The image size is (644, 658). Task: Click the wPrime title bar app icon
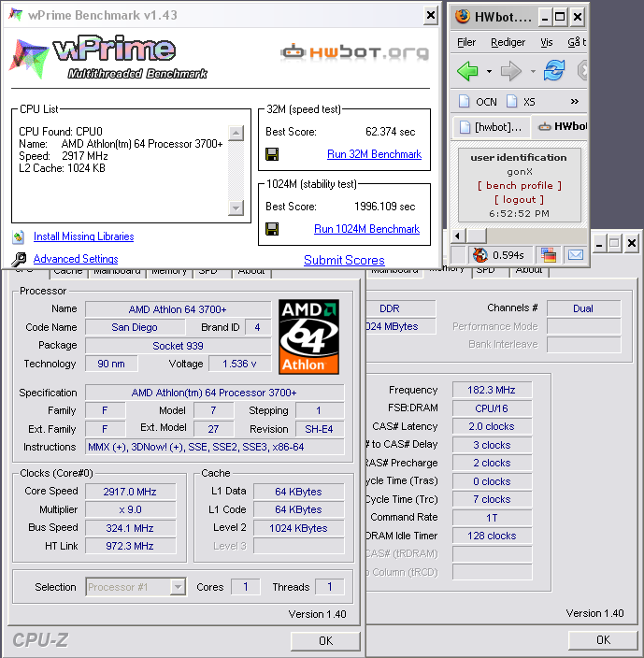pyautogui.click(x=16, y=15)
